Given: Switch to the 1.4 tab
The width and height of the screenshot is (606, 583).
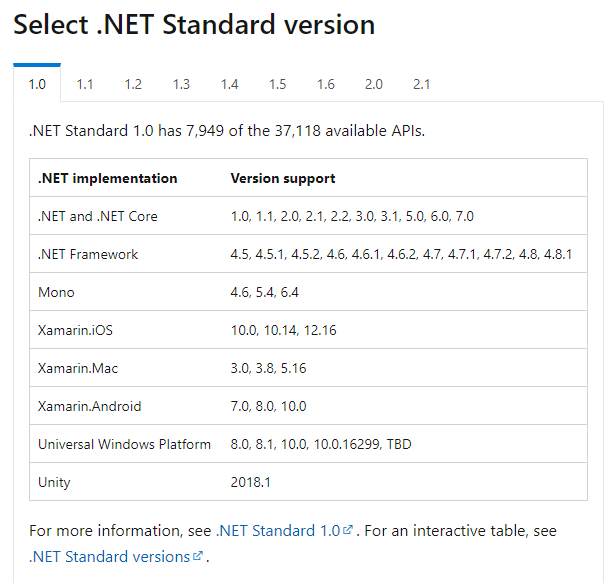Looking at the screenshot, I should tap(229, 84).
